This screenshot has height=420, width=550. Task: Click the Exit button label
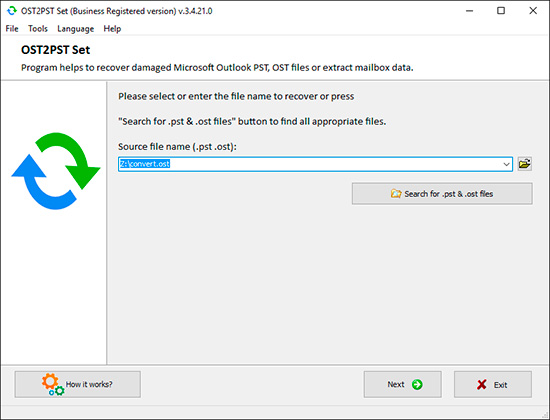click(501, 385)
